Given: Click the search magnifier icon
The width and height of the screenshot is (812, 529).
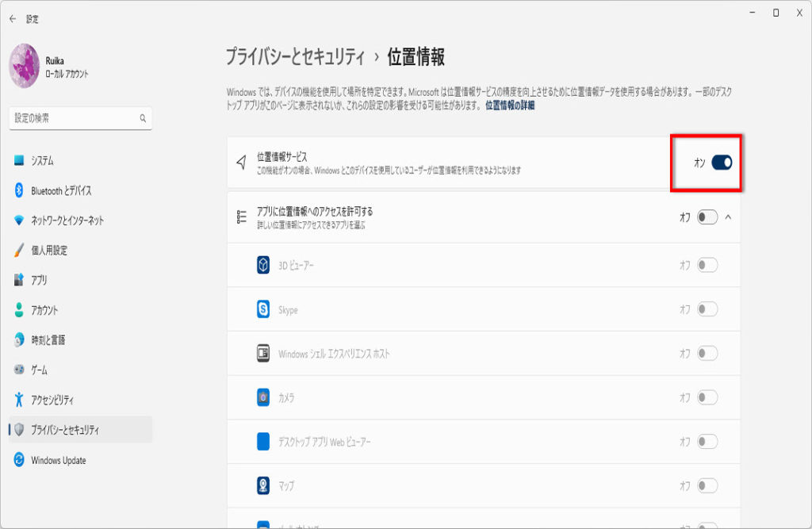Looking at the screenshot, I should (143, 118).
